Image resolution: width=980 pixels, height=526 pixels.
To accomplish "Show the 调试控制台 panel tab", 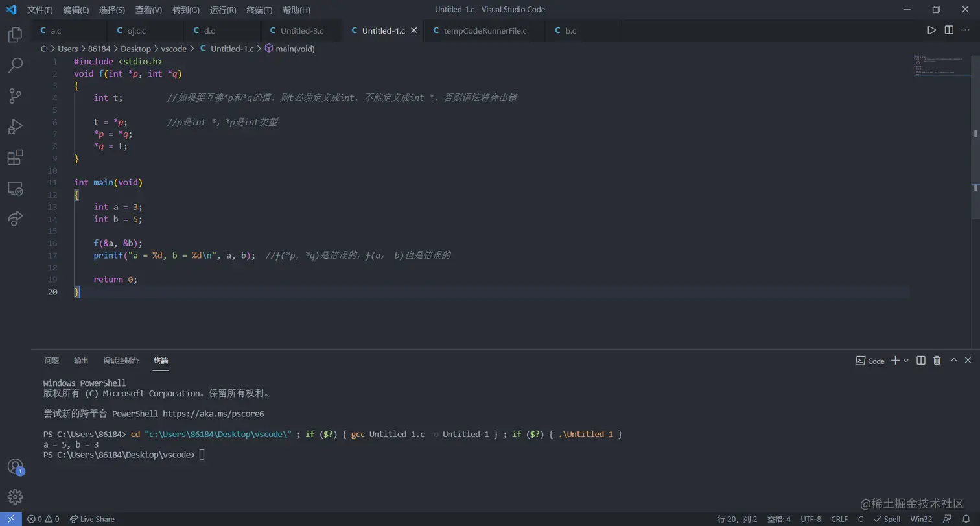I will coord(121,361).
